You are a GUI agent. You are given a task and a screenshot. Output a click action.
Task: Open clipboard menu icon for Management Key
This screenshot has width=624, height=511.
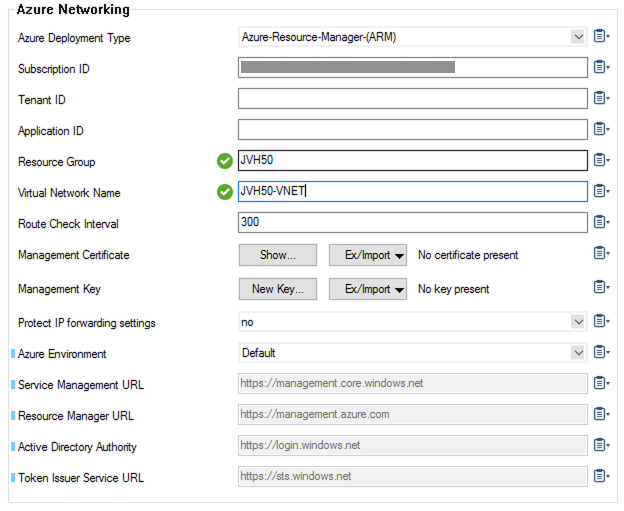click(601, 287)
